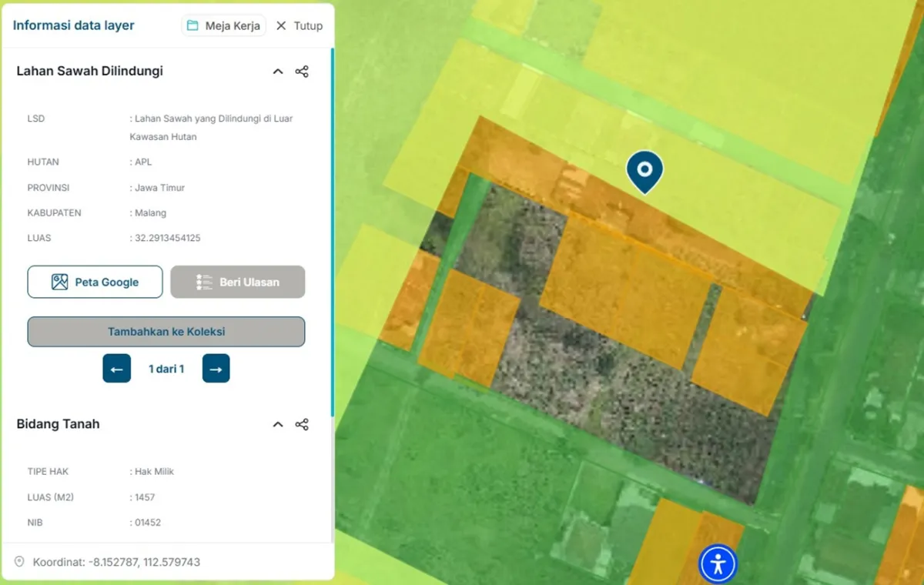Click the Malang kabupaten value
This screenshot has width=924, height=585.
point(150,212)
